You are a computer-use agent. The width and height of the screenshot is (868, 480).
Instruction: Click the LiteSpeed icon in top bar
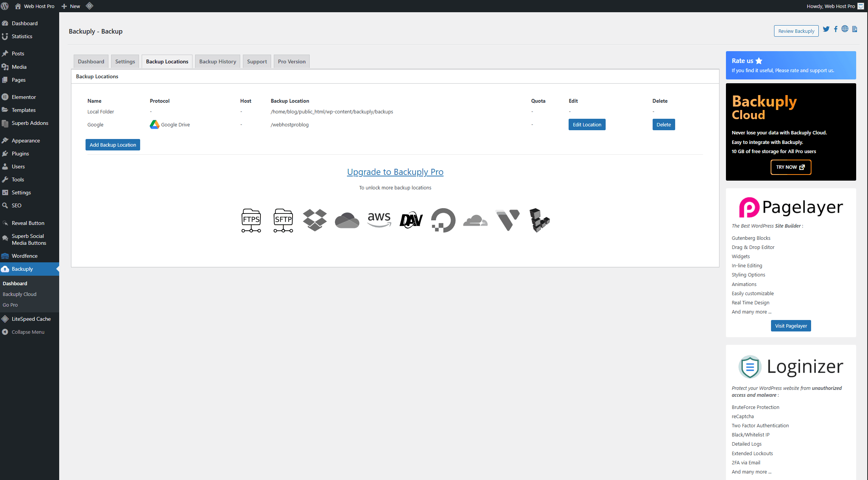click(x=89, y=6)
